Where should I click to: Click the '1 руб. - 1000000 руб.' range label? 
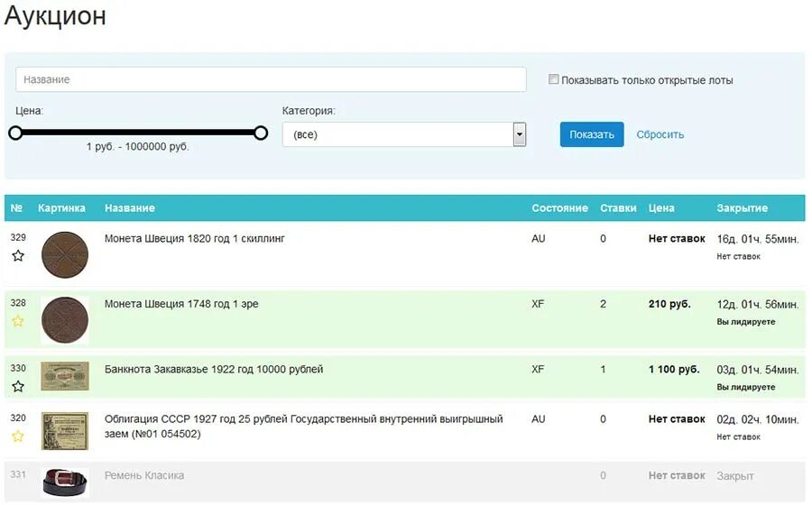pos(138,147)
